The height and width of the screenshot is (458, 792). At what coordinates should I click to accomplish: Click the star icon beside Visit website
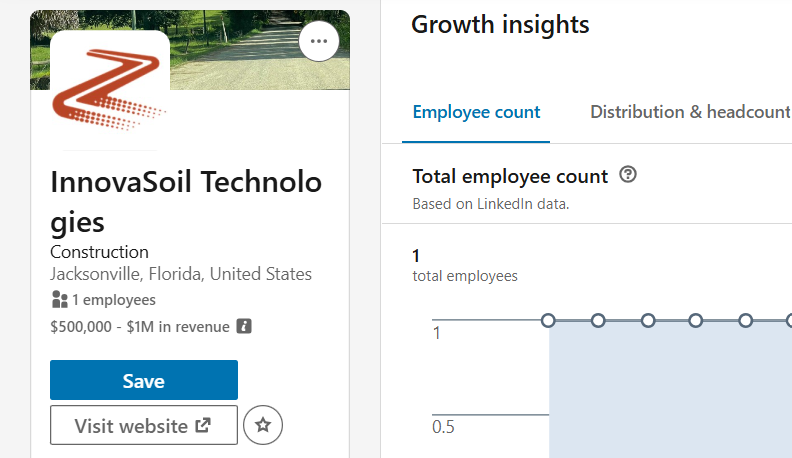click(x=263, y=425)
